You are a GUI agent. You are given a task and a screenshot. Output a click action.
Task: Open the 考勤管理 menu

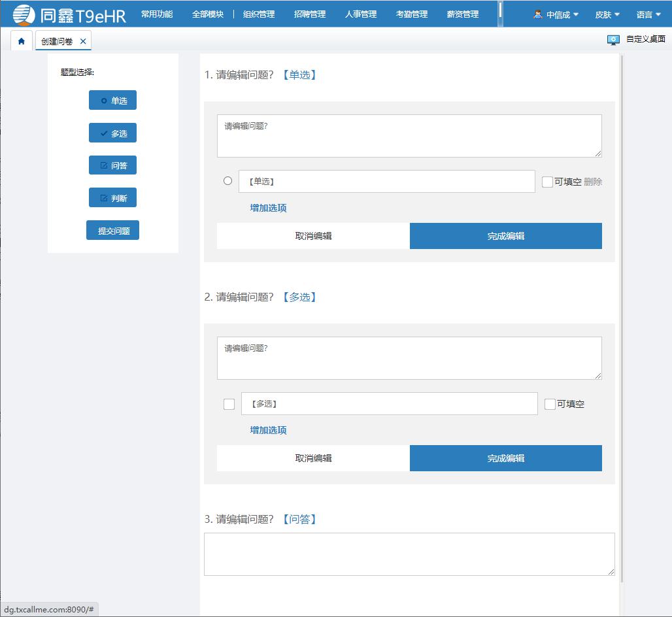pos(411,14)
